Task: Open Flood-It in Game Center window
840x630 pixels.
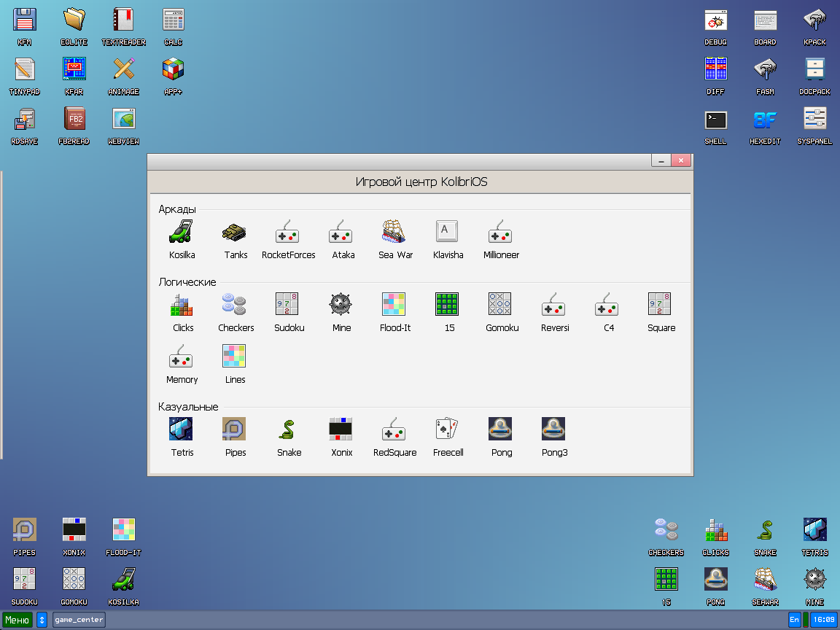Action: [394, 312]
